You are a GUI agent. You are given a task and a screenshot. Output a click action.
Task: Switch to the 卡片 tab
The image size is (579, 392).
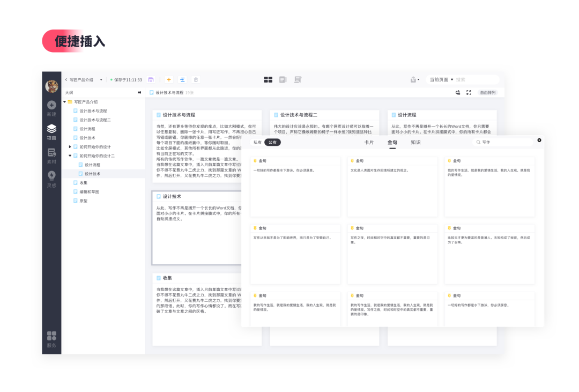[369, 142]
